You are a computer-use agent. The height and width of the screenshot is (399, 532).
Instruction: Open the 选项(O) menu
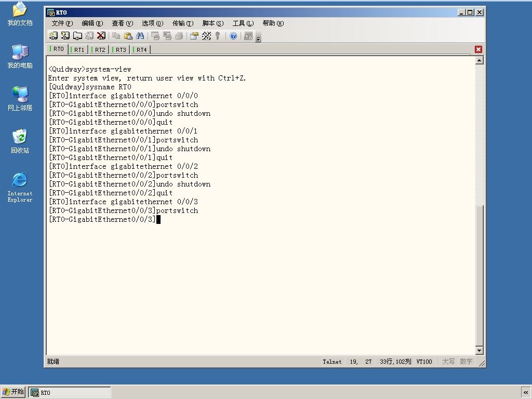coord(153,23)
